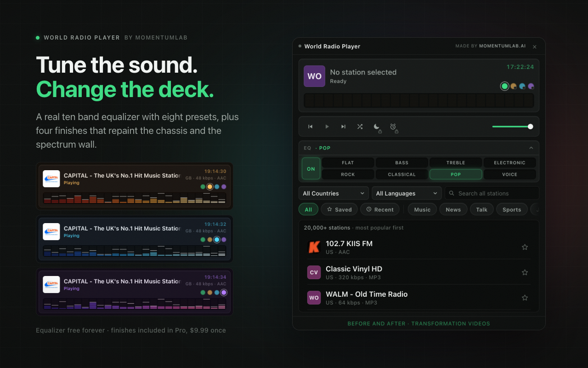Choose the TREBLE equalizer preset
This screenshot has height=368, width=588.
coord(456,163)
